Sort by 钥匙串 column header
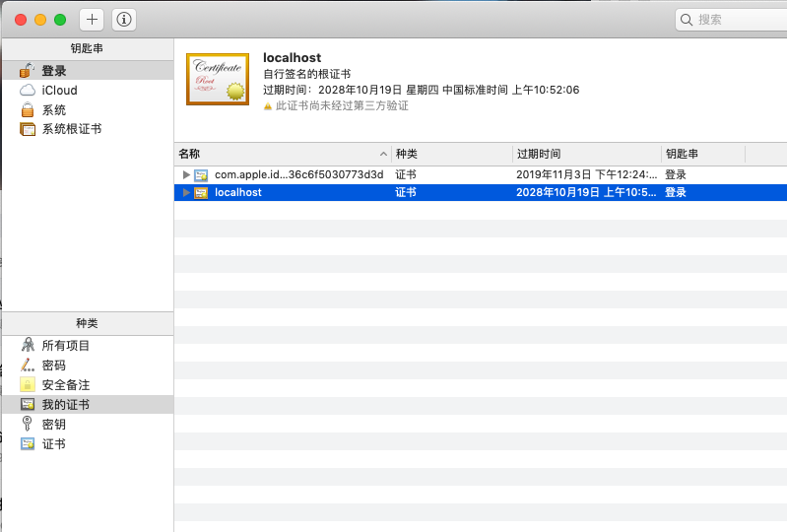Viewport: 787px width, 532px height. point(703,154)
